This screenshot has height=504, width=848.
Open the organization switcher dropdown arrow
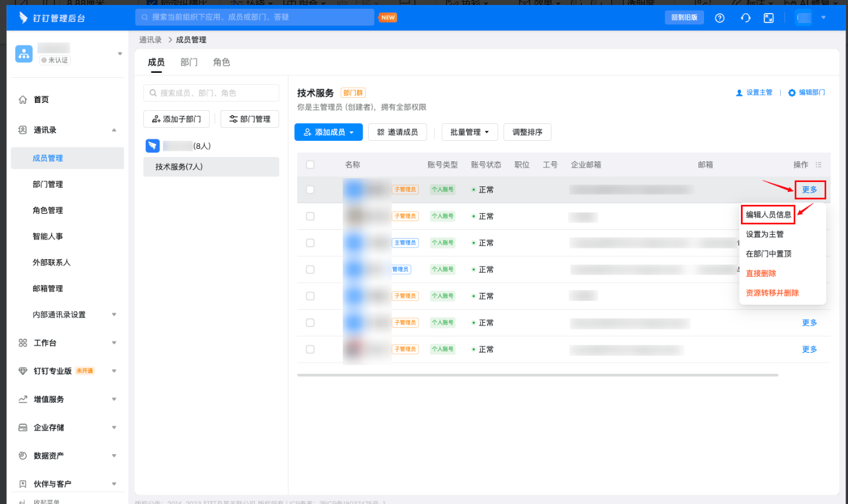click(x=120, y=54)
